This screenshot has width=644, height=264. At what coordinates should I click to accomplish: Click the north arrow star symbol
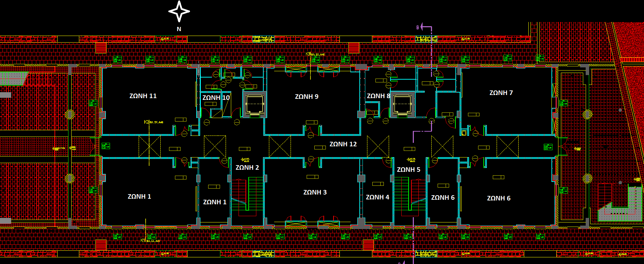(179, 11)
